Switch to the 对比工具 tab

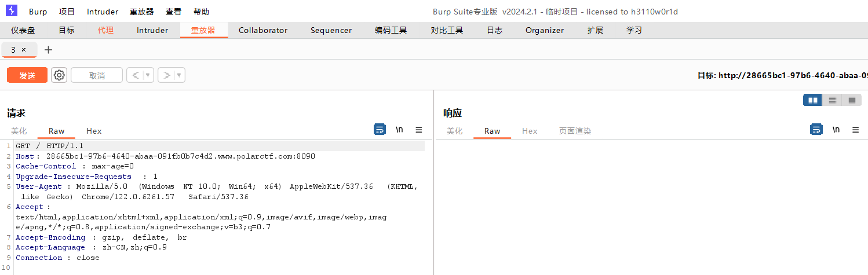[447, 30]
